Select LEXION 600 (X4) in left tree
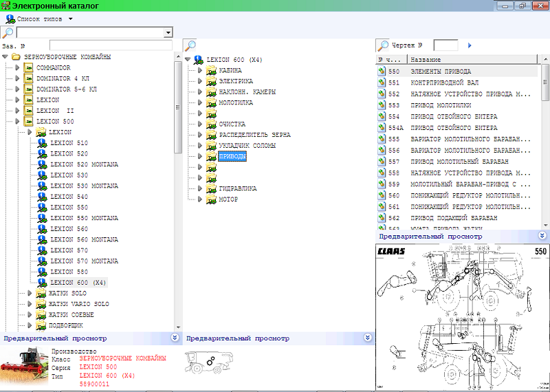Viewport: 550px width, 392px height. coord(78,283)
